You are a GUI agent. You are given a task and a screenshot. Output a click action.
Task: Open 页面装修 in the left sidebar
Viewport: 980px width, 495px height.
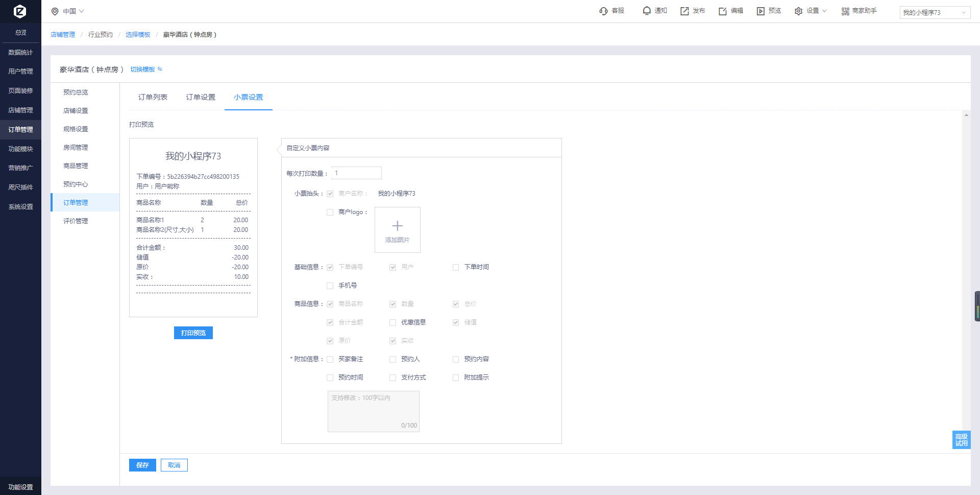(x=20, y=91)
